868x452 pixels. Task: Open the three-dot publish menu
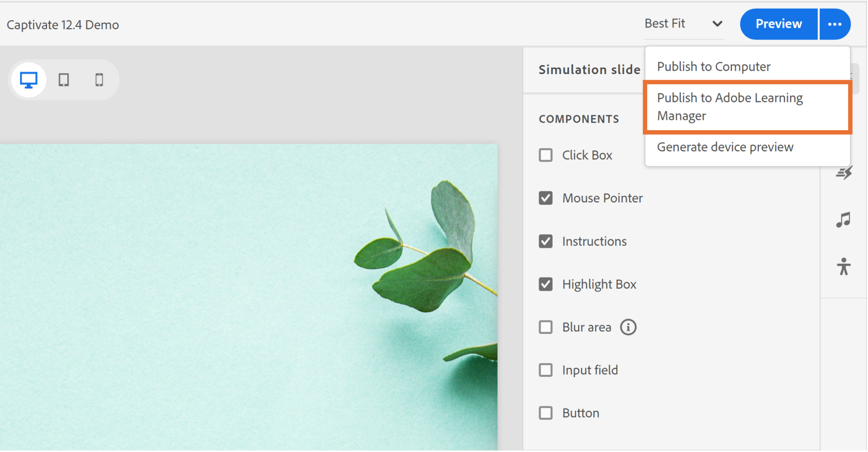pyautogui.click(x=835, y=24)
